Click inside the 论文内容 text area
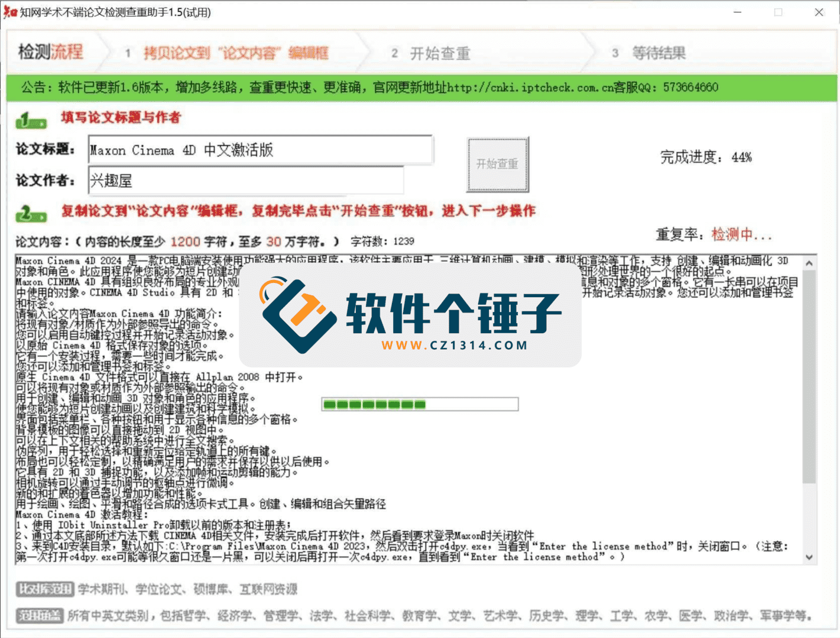This screenshot has width=840, height=638. click(x=408, y=409)
